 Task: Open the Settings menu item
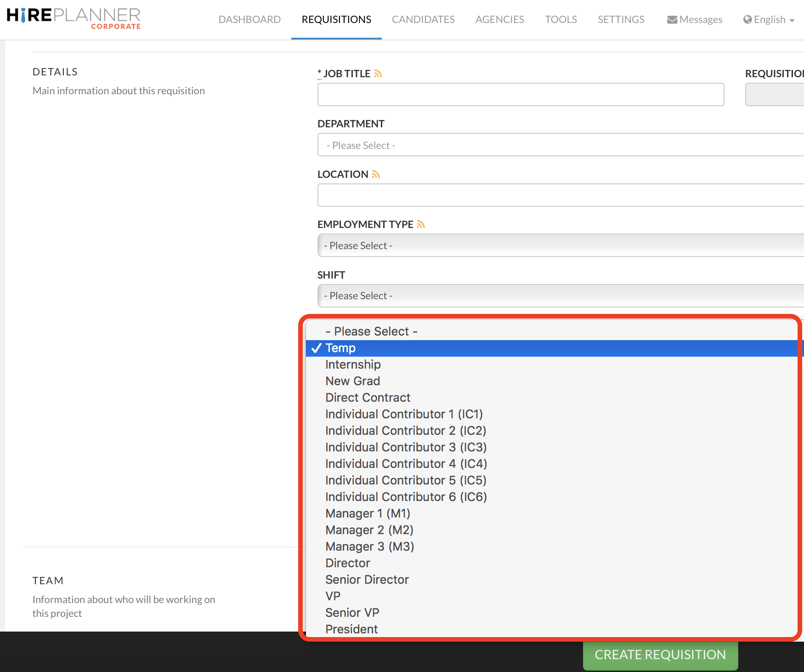pos(621,19)
